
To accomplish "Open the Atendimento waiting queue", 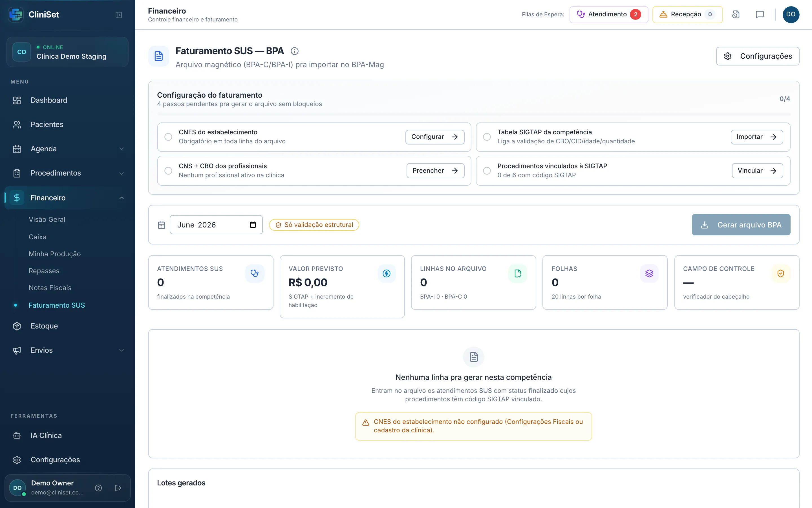I will coord(609,14).
